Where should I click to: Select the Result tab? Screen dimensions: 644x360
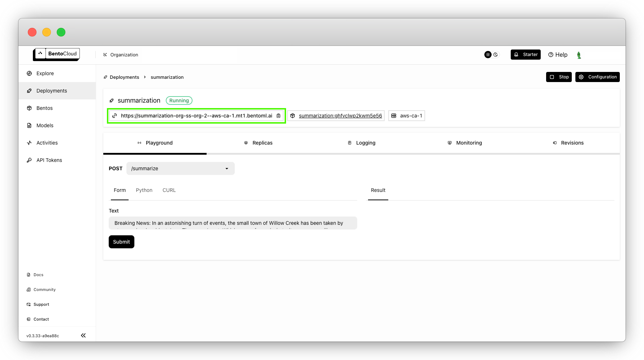pyautogui.click(x=378, y=190)
